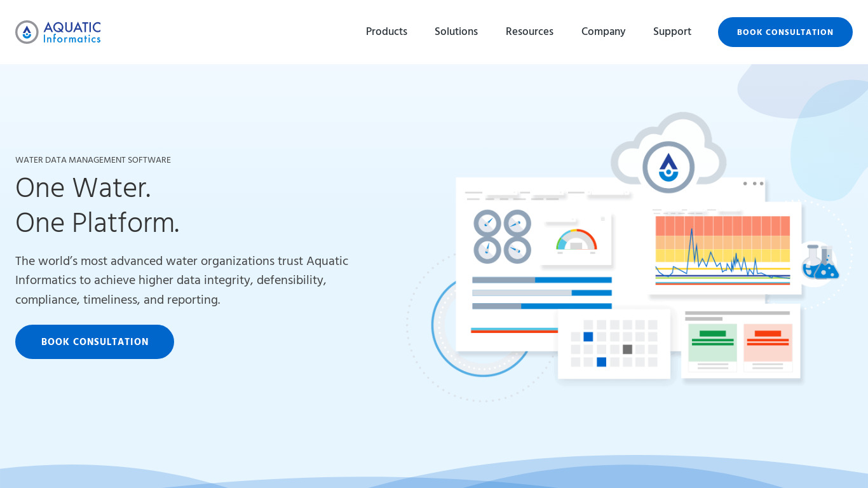
Task: Open the Company menu
Action: pos(603,32)
